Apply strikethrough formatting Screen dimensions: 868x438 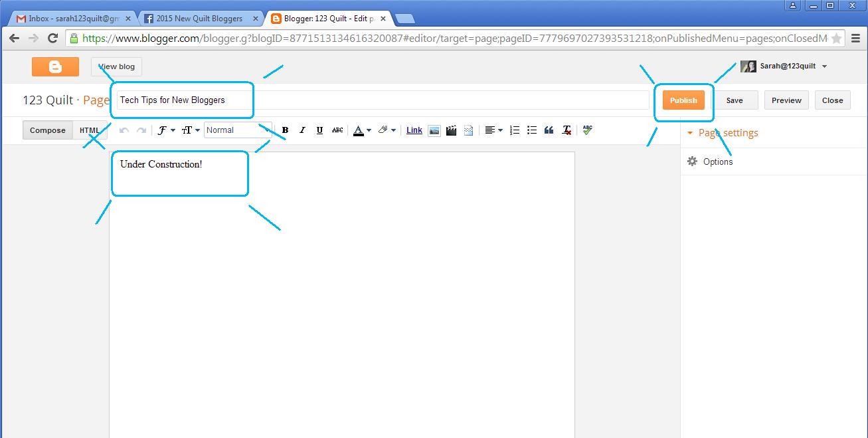pos(337,130)
